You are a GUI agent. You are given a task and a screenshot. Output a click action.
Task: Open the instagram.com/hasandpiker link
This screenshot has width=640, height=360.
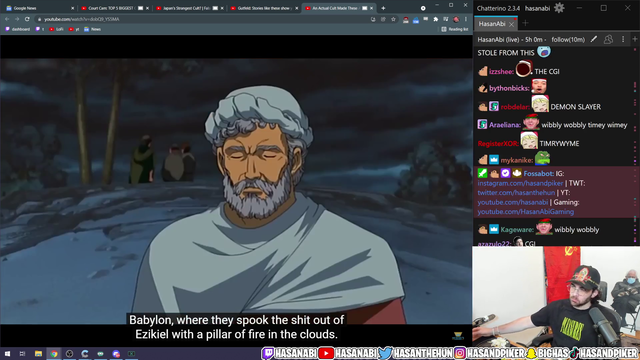(x=520, y=183)
